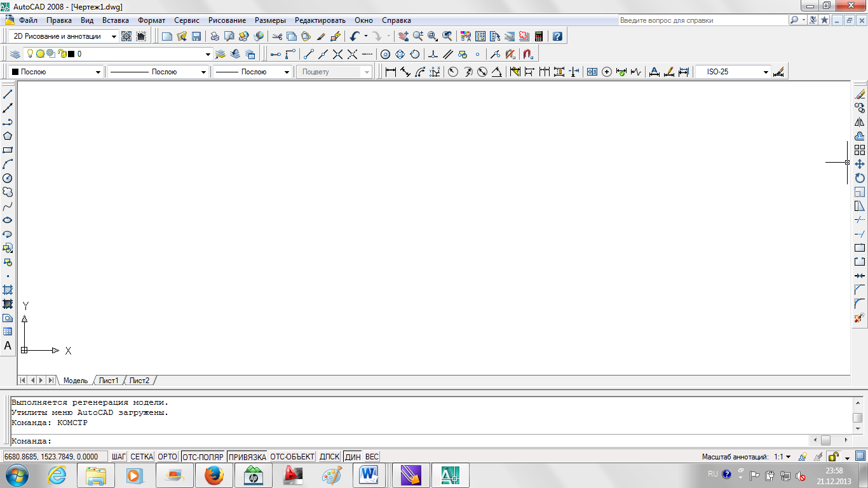Toggle ОРТО orthogonal mode
This screenshot has width=868, height=488.
tap(168, 457)
